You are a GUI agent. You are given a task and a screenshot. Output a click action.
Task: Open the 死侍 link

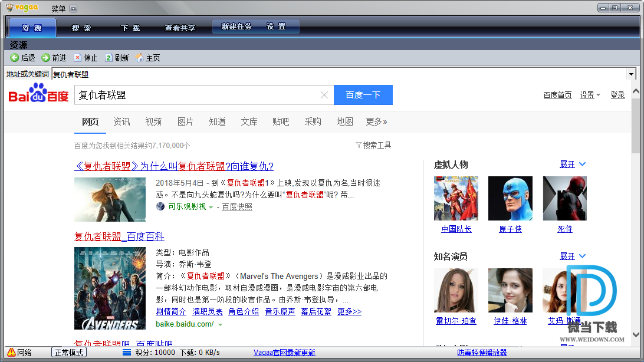[x=565, y=229]
